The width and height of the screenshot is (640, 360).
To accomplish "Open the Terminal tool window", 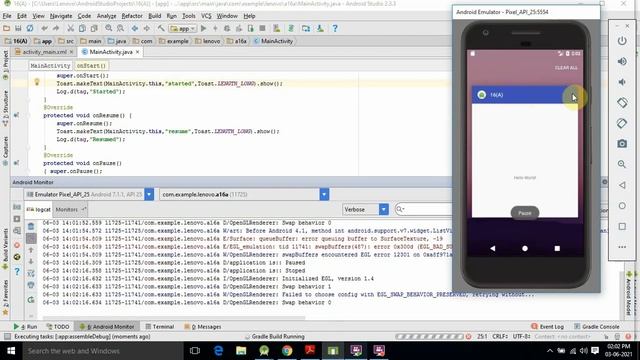I will tap(160, 327).
